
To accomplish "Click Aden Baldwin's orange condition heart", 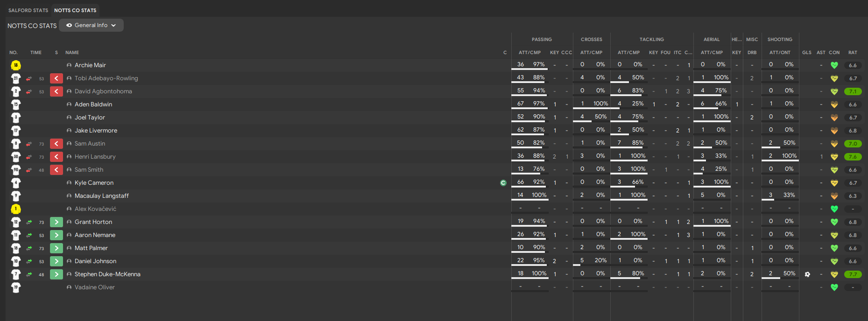I will coord(834,105).
